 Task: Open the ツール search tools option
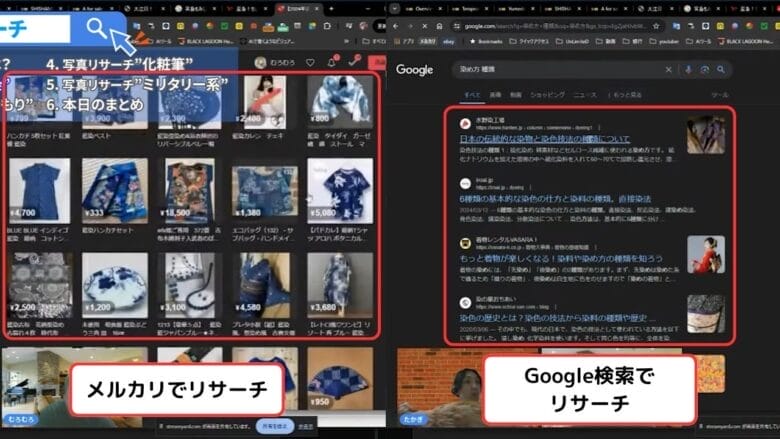coord(719,94)
